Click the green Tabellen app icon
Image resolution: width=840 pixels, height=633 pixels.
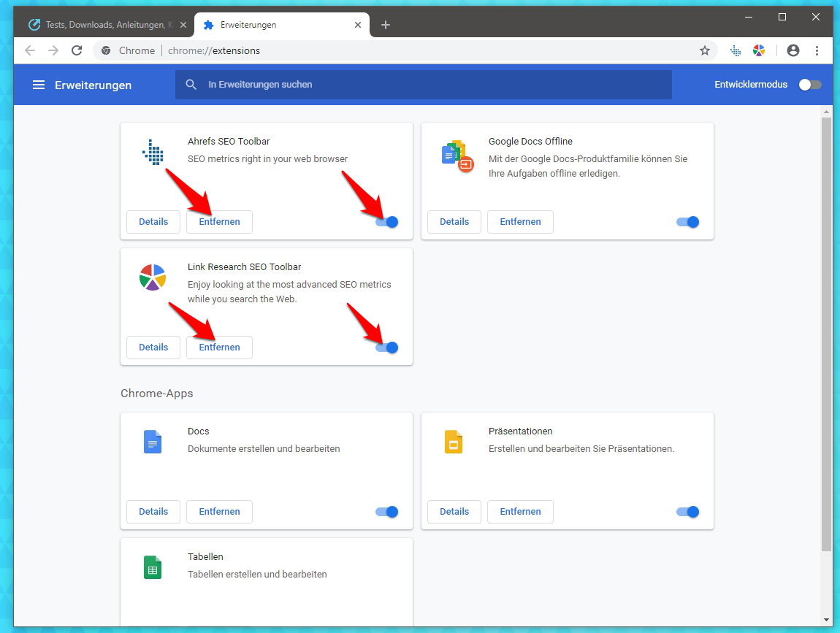pos(153,567)
